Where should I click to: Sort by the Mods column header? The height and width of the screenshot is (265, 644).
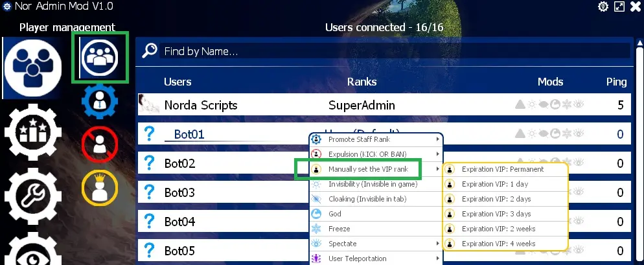(550, 82)
